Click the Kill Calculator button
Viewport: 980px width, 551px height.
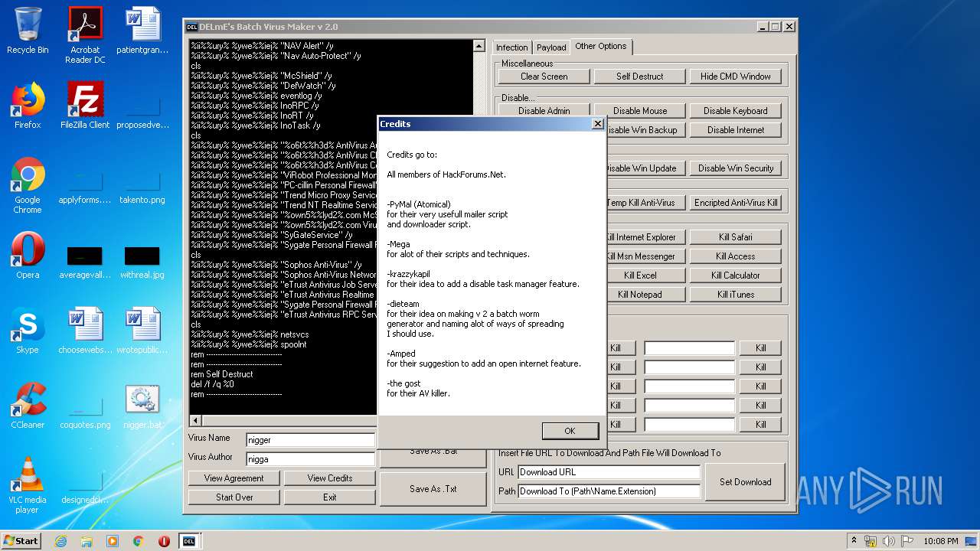click(x=735, y=275)
